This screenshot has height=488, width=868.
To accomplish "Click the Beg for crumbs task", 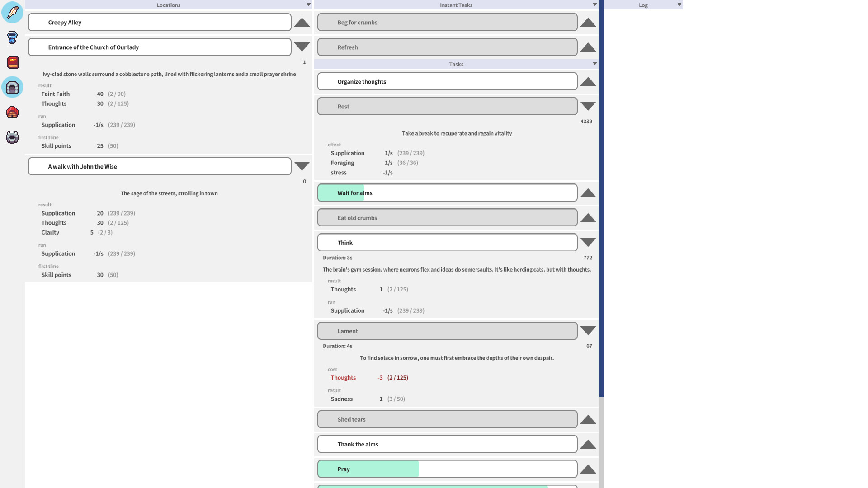I will click(x=447, y=22).
